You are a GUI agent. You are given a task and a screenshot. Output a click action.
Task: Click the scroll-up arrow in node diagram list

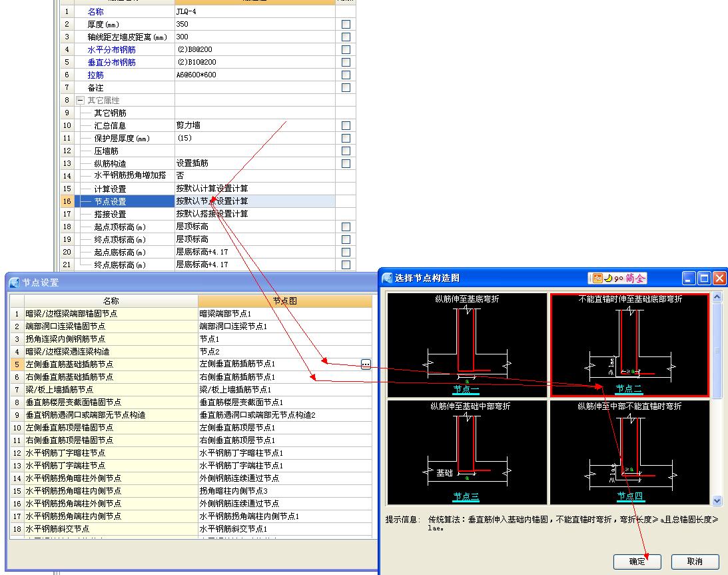coord(717,296)
